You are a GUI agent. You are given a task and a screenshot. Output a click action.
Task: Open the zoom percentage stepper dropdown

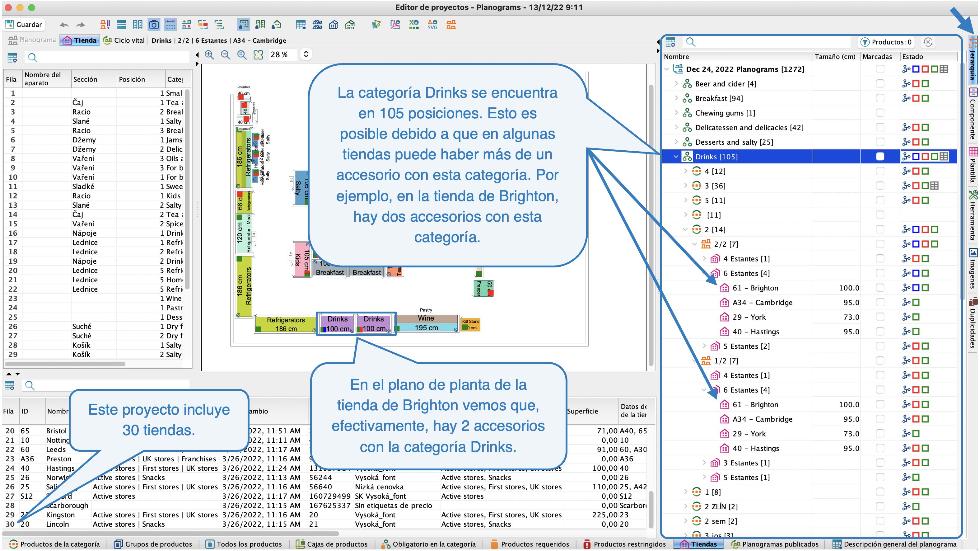(x=306, y=54)
